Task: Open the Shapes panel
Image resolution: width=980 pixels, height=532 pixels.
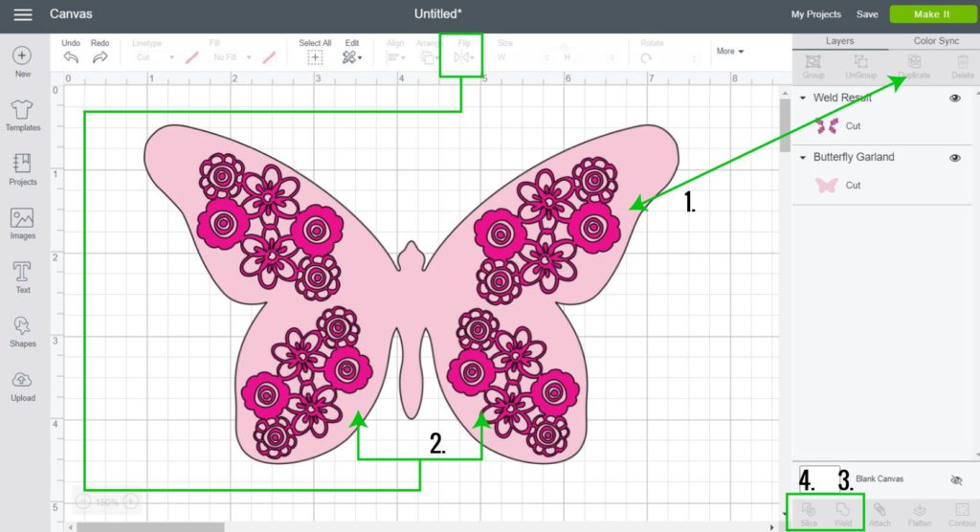Action: (23, 331)
